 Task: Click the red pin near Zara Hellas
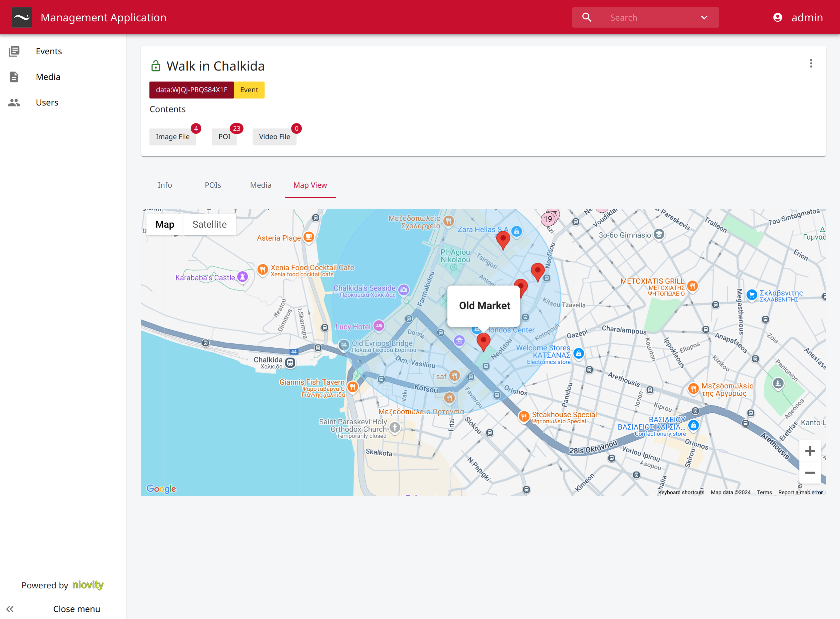(503, 240)
